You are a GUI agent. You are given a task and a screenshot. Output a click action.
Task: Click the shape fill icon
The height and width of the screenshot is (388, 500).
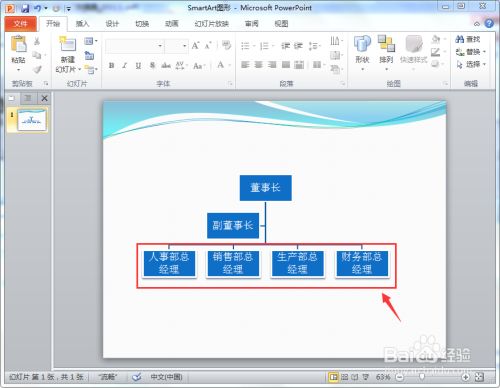[436, 39]
